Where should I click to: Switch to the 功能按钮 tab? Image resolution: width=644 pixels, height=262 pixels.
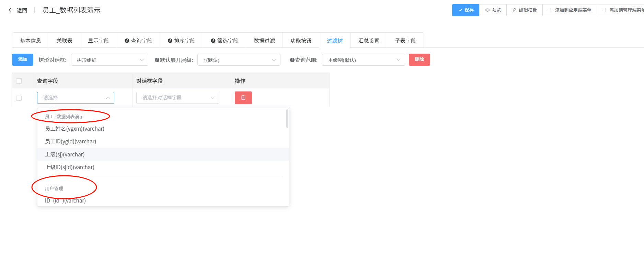click(301, 41)
